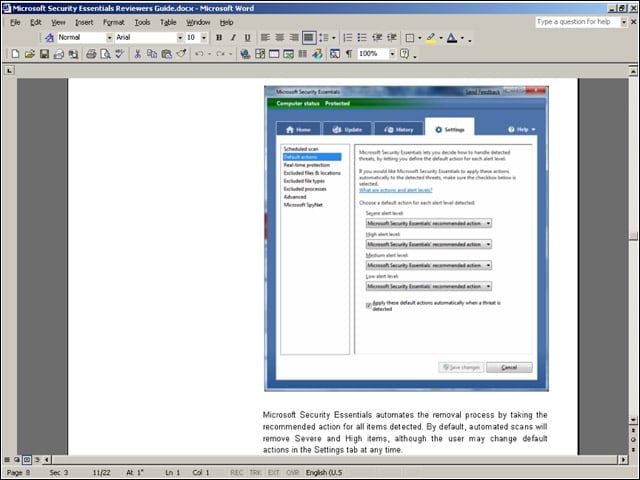Toggle Underline formatting
The height and width of the screenshot is (480, 640).
pos(247,38)
